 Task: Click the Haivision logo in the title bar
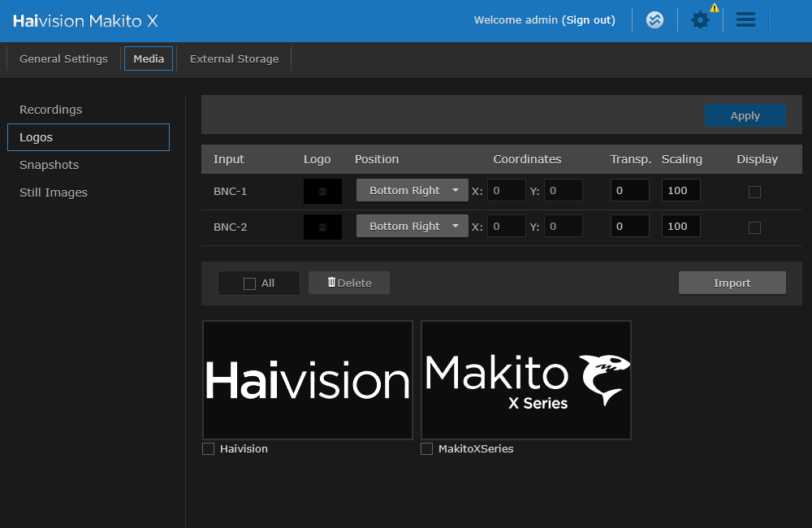tap(84, 21)
